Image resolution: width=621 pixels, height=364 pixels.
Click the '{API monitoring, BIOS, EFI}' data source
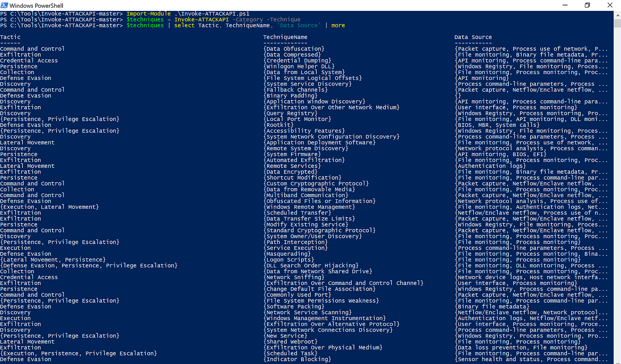501,154
